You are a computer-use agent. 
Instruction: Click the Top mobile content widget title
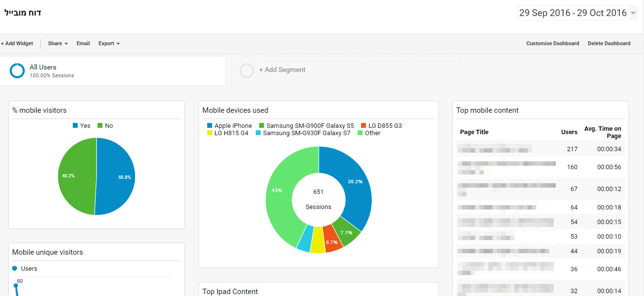coord(487,110)
